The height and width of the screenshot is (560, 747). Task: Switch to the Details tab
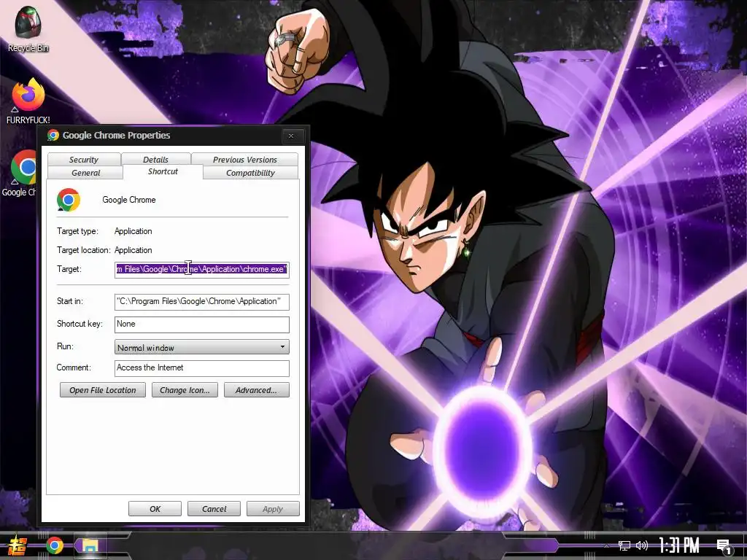point(156,160)
